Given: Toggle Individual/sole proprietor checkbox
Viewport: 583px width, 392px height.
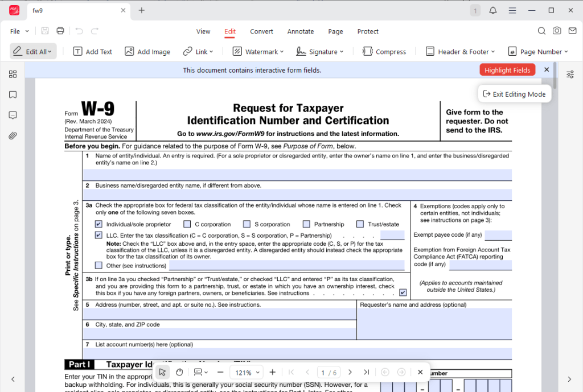Looking at the screenshot, I should coord(98,224).
